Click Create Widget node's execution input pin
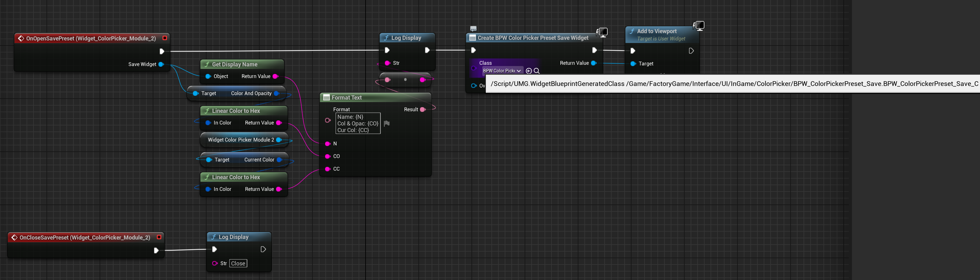The image size is (980, 280). tap(473, 50)
